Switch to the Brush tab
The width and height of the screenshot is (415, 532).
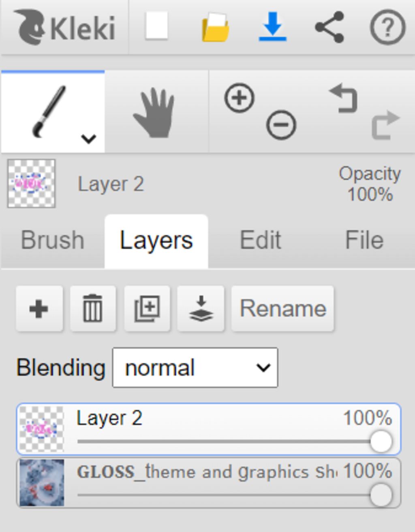(x=53, y=240)
